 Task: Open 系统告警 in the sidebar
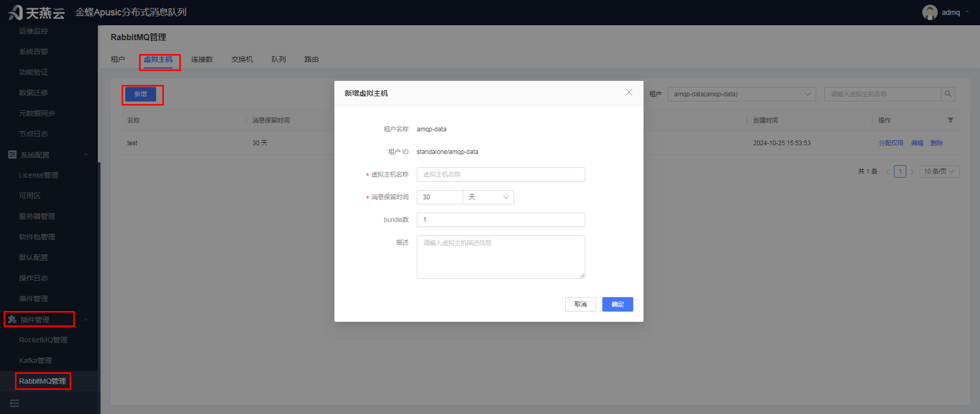point(33,51)
